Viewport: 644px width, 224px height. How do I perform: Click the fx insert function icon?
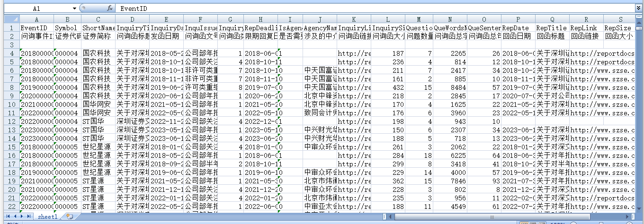coord(110,9)
